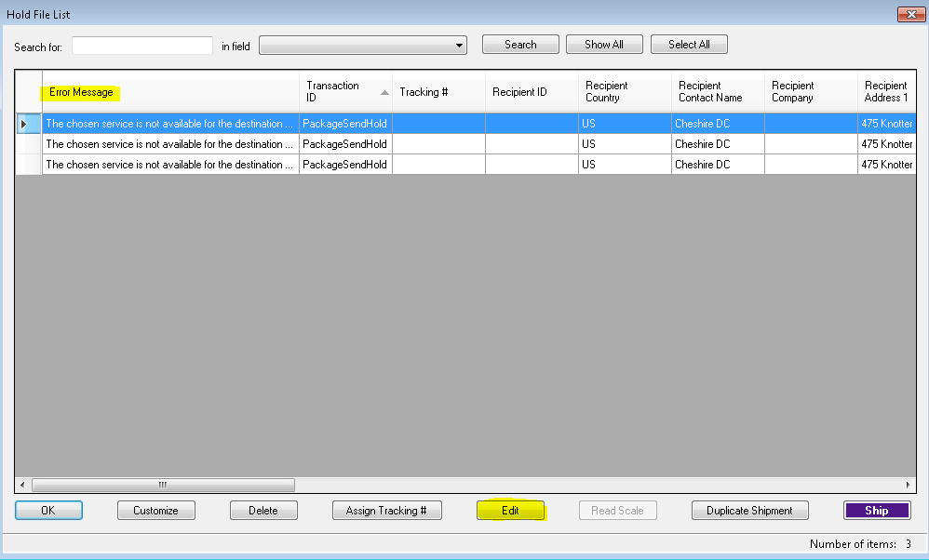The width and height of the screenshot is (929, 560).
Task: Click PackageSendHold in the second row
Action: [x=345, y=144]
